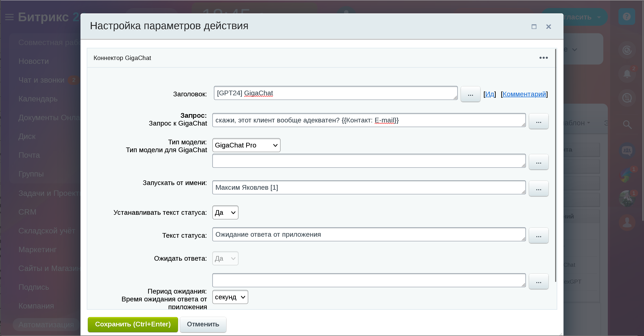Open CRM in the left menu
Image resolution: width=644 pixels, height=336 pixels.
coord(27,212)
